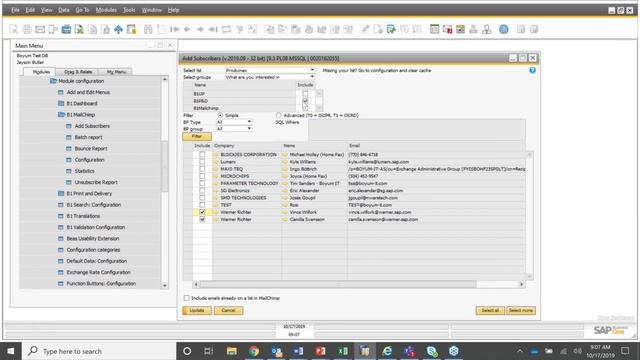Open the Layout Designer pencil icon

(365, 29)
